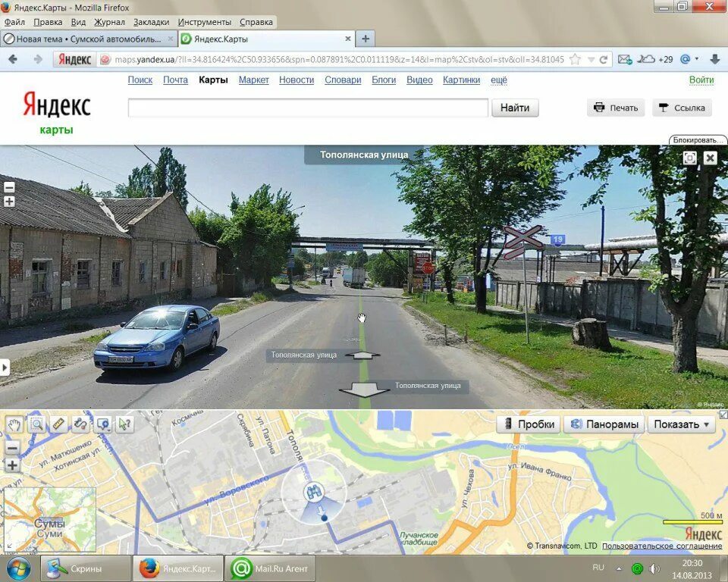This screenshot has height=582, width=728.
Task: Open the Почта link
Action: pyautogui.click(x=175, y=80)
